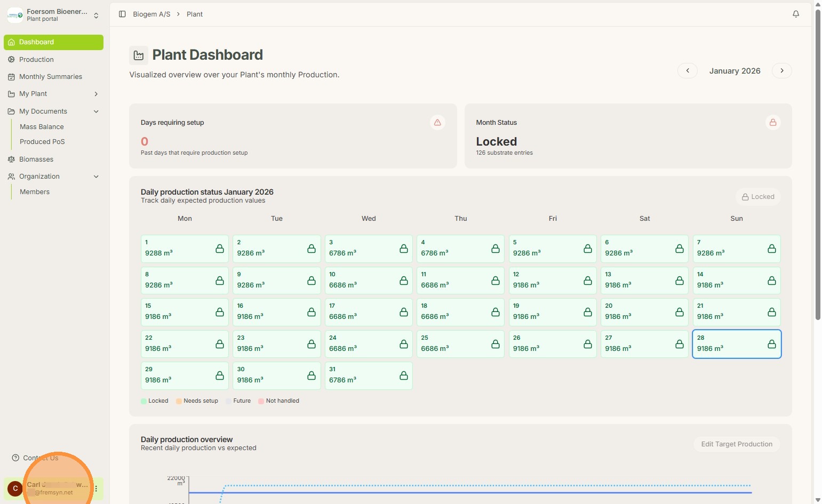The width and height of the screenshot is (822, 504).
Task: Click the lock icon on day 1
Action: [x=220, y=249]
